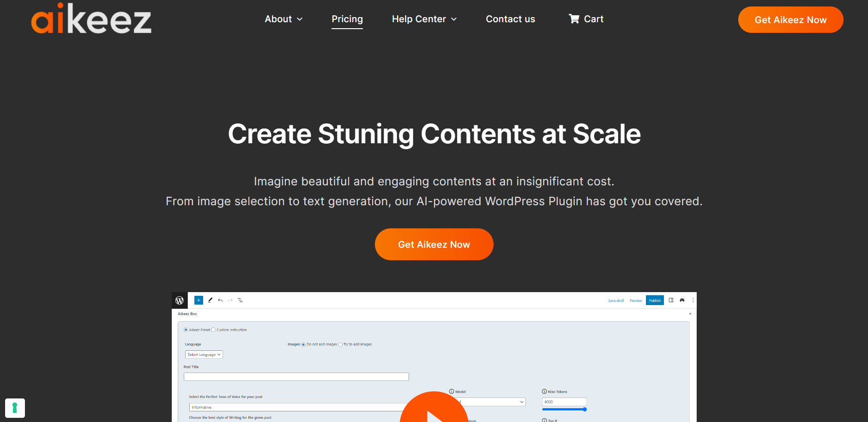
Task: Open the document overview list icon
Action: [240, 300]
